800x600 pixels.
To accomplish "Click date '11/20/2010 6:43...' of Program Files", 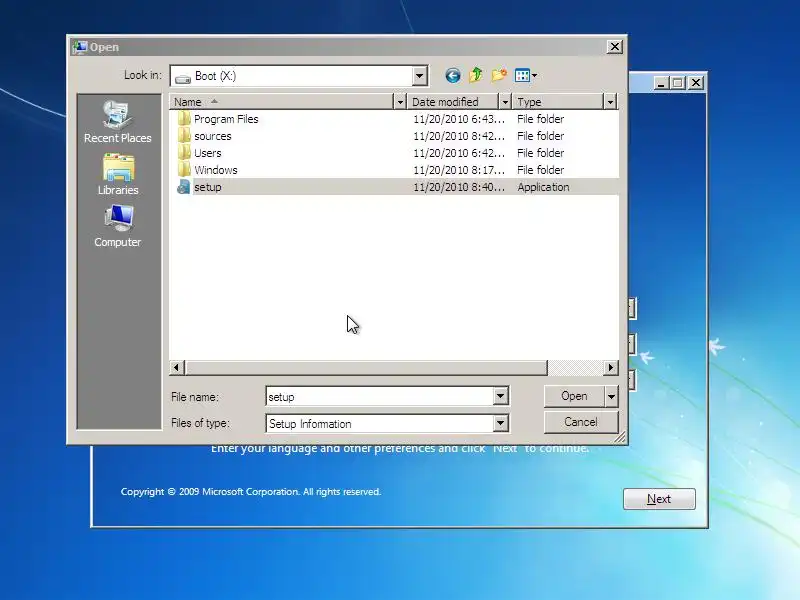I will click(459, 119).
